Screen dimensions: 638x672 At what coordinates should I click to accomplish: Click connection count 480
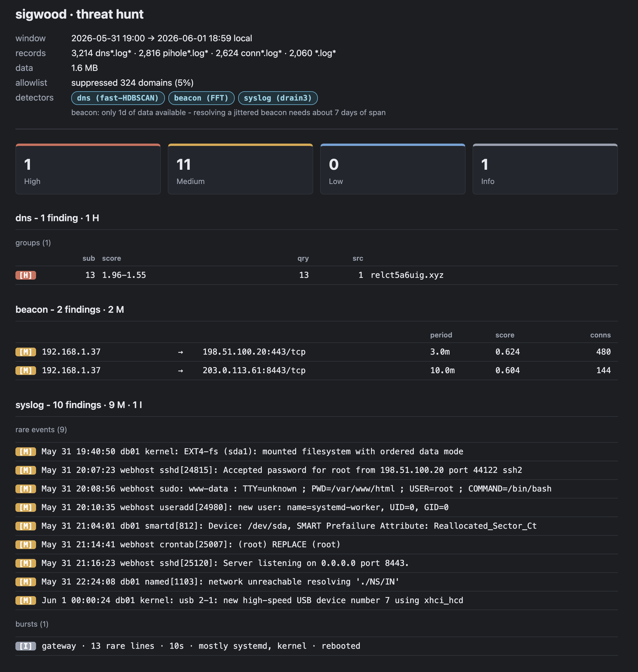(603, 352)
